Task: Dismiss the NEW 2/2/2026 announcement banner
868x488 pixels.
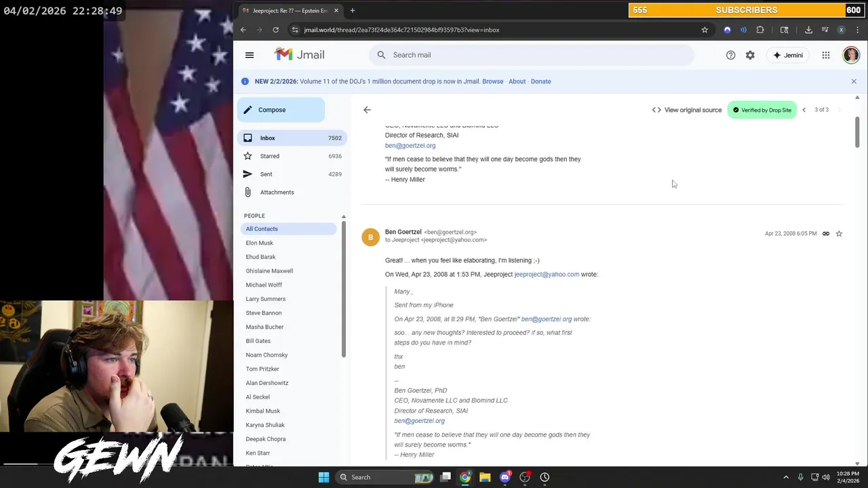Action: (854, 81)
